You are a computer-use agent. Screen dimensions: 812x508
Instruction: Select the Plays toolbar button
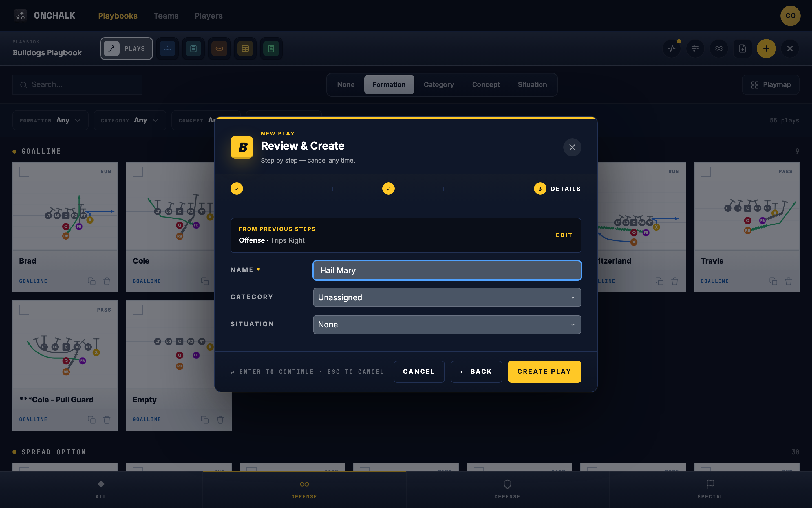click(127, 49)
